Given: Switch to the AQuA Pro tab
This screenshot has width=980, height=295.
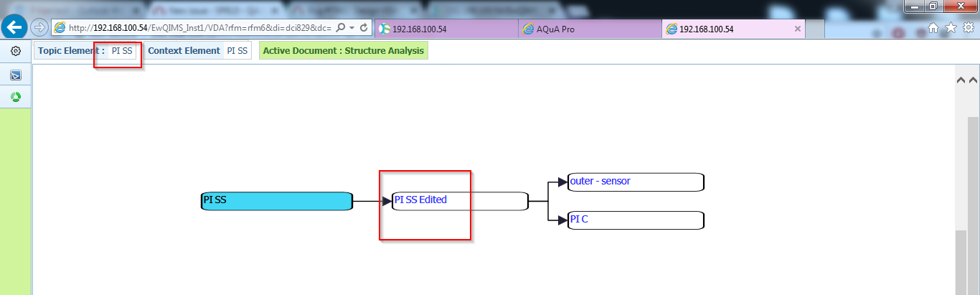Looking at the screenshot, I should [x=590, y=29].
